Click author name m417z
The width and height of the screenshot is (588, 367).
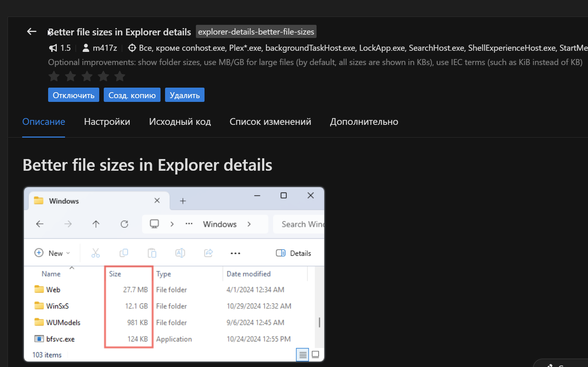coord(105,48)
